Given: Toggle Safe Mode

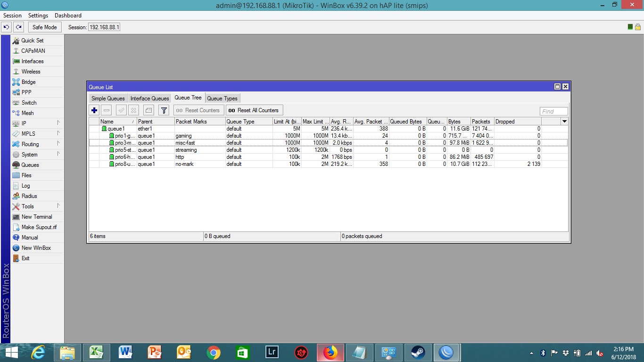Looking at the screenshot, I should point(44,27).
